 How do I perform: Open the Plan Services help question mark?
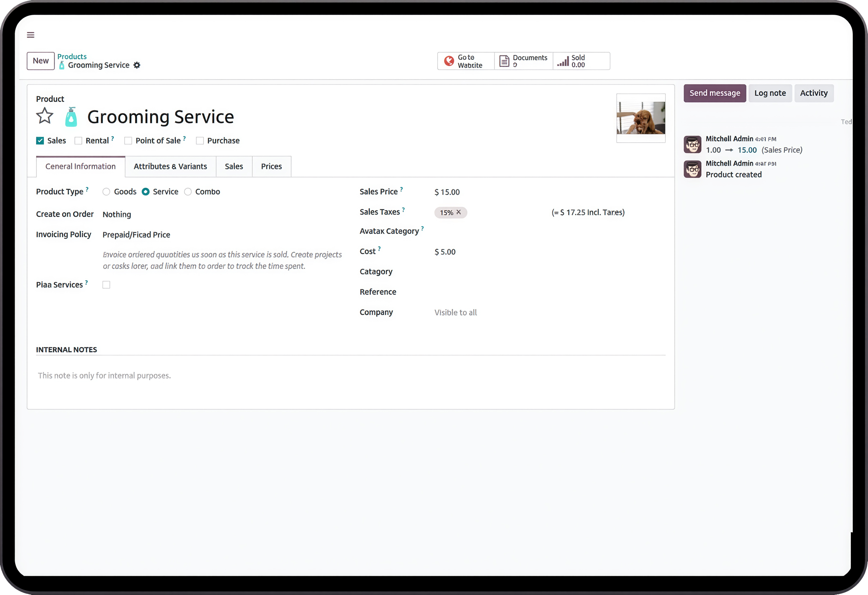pos(86,282)
